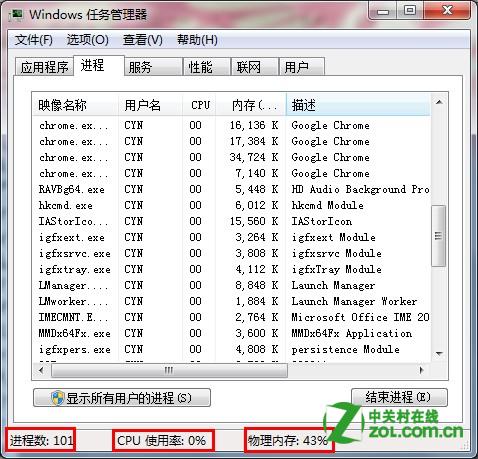Select the LManager process row
Viewport: 478px width, 459px height.
point(231,285)
